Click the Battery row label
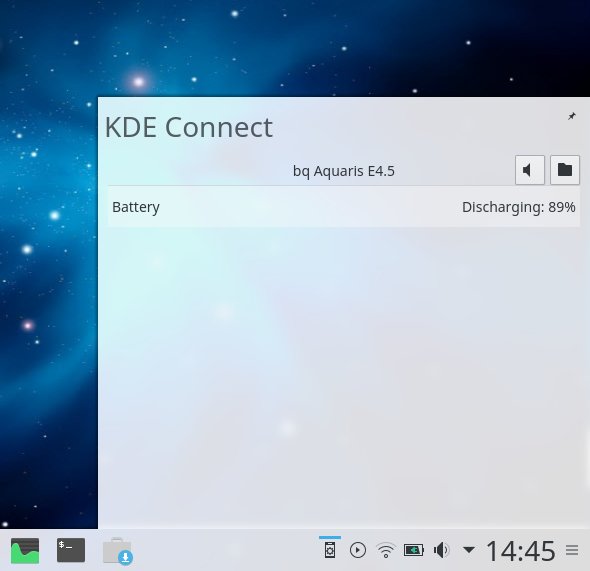 click(x=136, y=207)
